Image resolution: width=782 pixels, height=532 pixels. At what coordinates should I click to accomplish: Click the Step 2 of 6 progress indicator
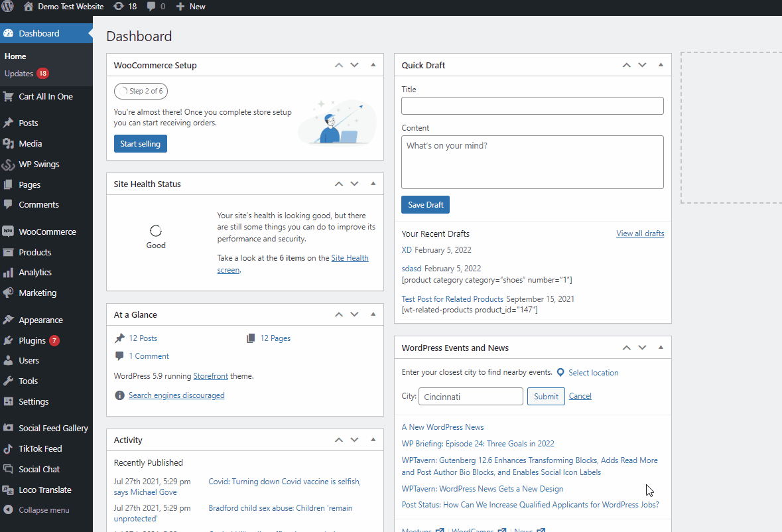pos(141,92)
